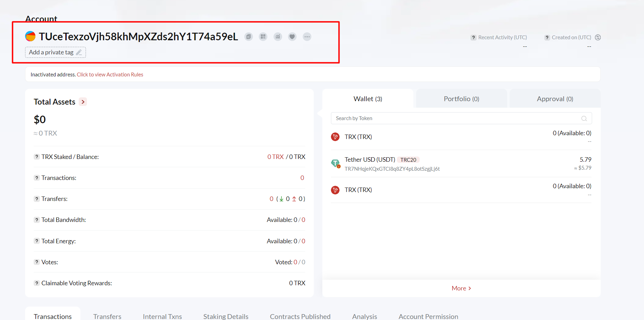Image resolution: width=644 pixels, height=320 pixels.
Task: Click help icon for TRX Staked / Balance
Action: (37, 157)
